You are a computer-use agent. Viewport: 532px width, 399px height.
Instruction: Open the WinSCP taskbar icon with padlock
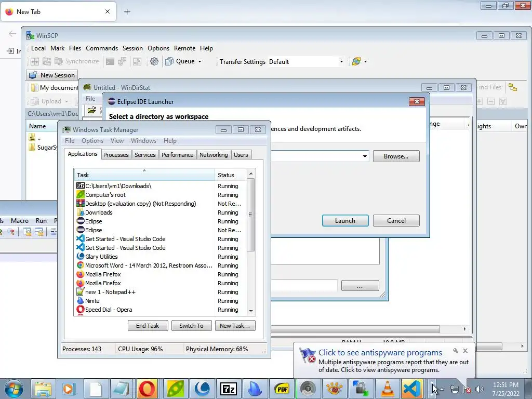tap(361, 389)
